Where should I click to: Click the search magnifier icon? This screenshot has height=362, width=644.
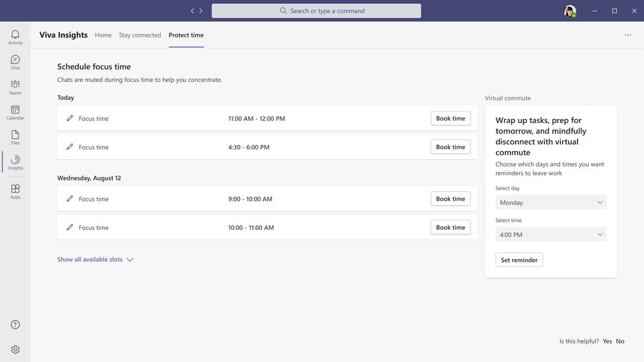[x=284, y=11]
